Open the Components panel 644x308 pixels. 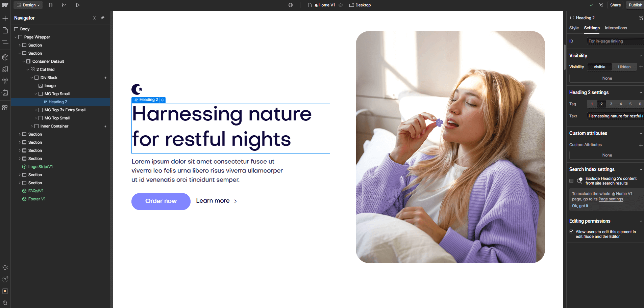coord(5,57)
